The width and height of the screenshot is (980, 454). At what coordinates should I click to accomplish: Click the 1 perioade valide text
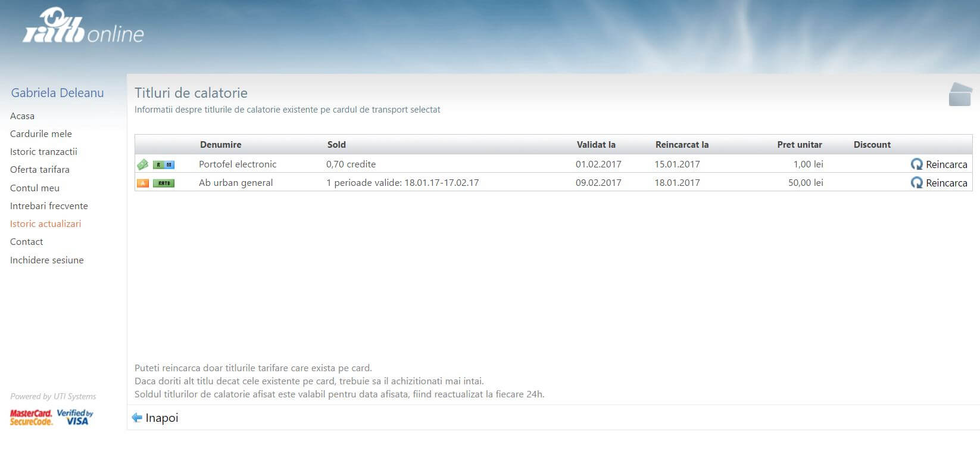pos(402,183)
